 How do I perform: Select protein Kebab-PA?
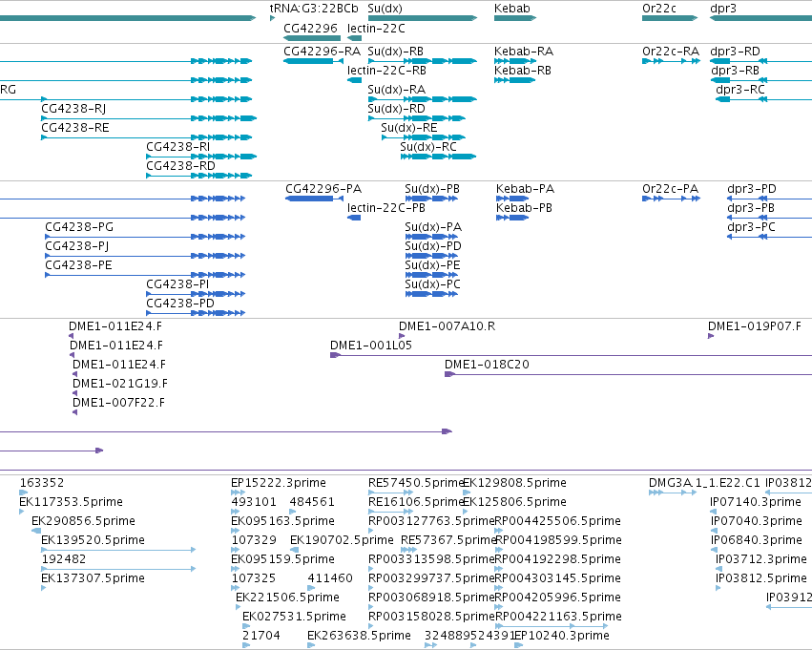click(x=512, y=199)
